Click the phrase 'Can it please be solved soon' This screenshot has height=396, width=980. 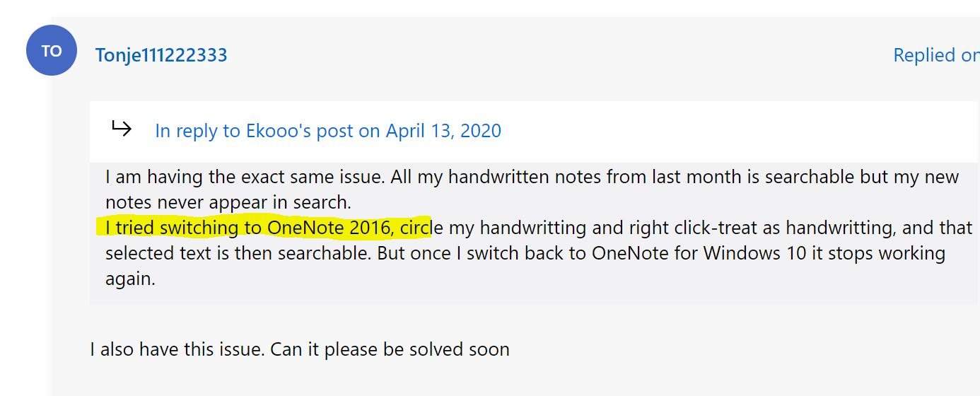(390, 349)
